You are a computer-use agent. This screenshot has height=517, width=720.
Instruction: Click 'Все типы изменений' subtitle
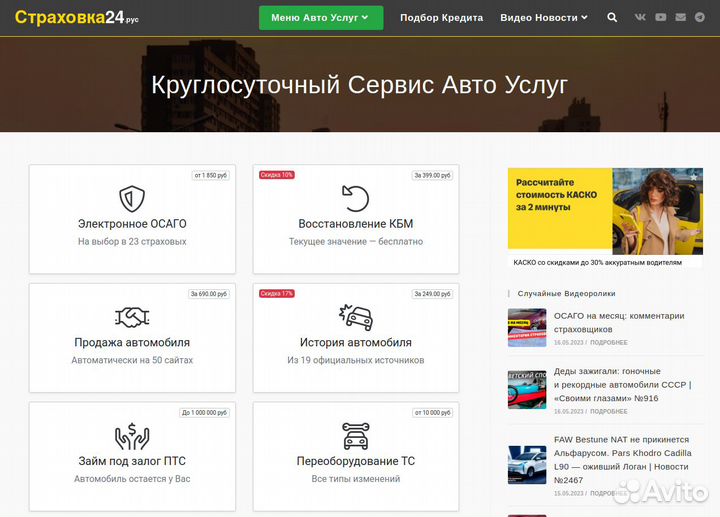[x=355, y=478]
